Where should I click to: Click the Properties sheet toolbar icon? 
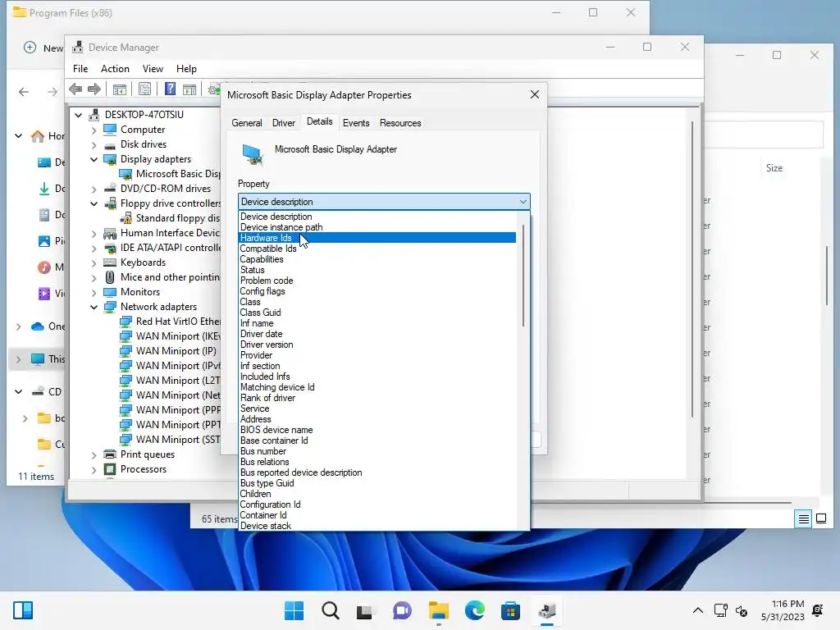(x=144, y=89)
